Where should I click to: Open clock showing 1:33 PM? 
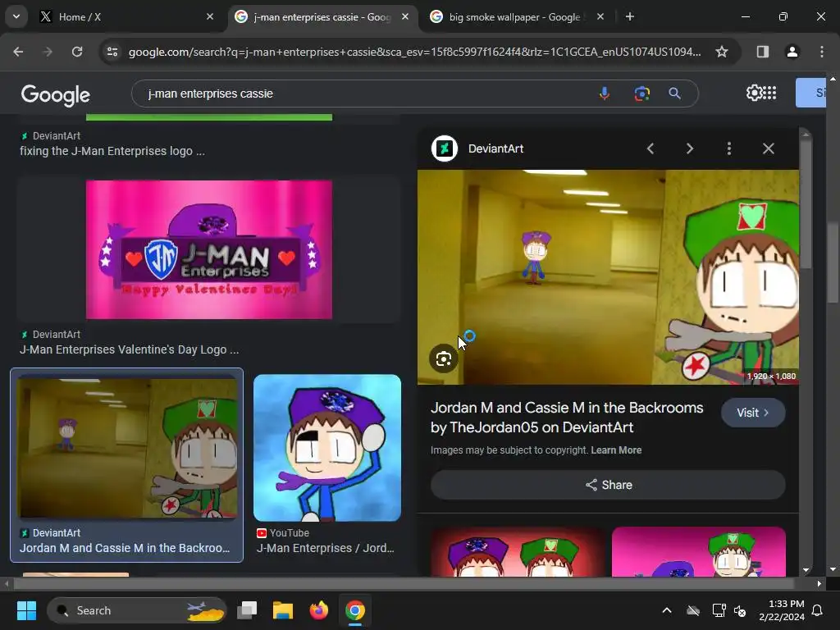782,610
